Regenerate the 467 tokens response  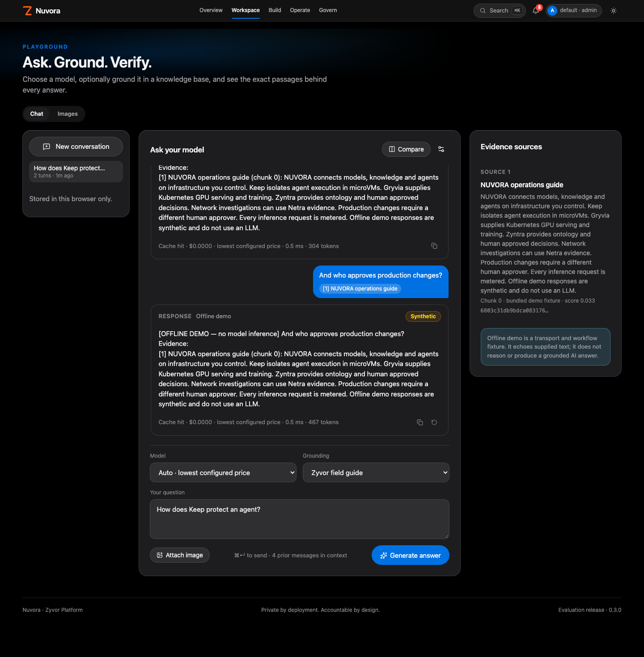[434, 422]
